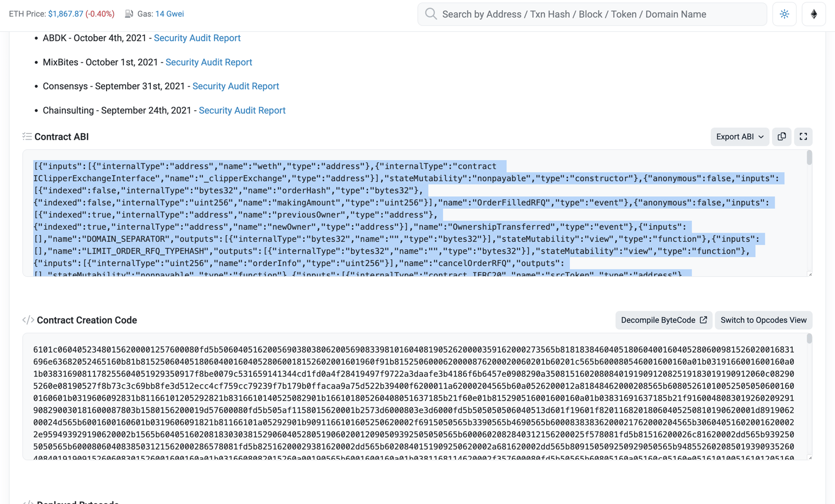Screen dimensions: 835x504
Task: Click inside the address search field
Action: (x=565, y=14)
